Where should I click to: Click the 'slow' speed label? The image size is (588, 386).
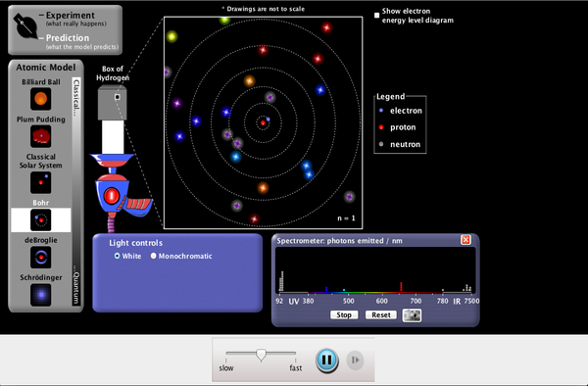226,368
